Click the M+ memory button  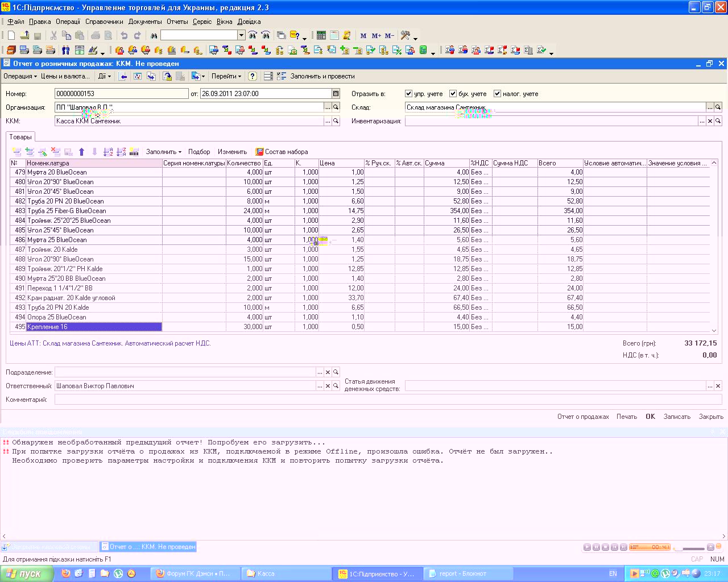coord(377,36)
